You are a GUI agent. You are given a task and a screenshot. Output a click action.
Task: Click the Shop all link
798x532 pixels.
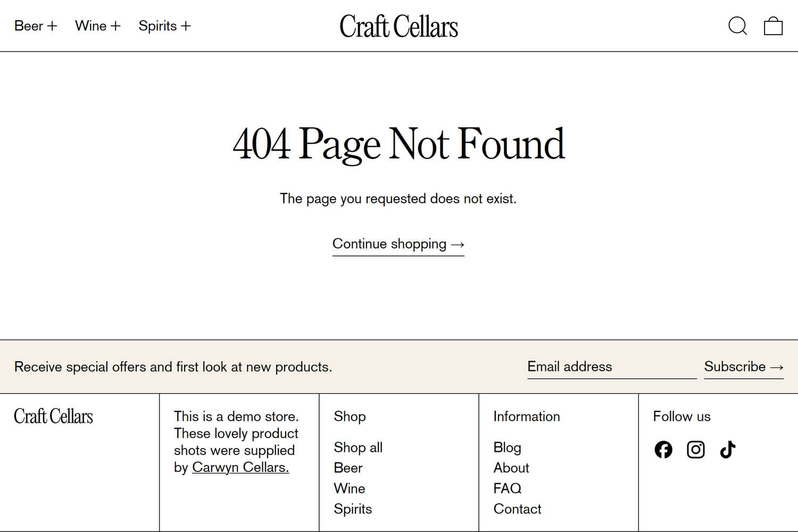(358, 447)
